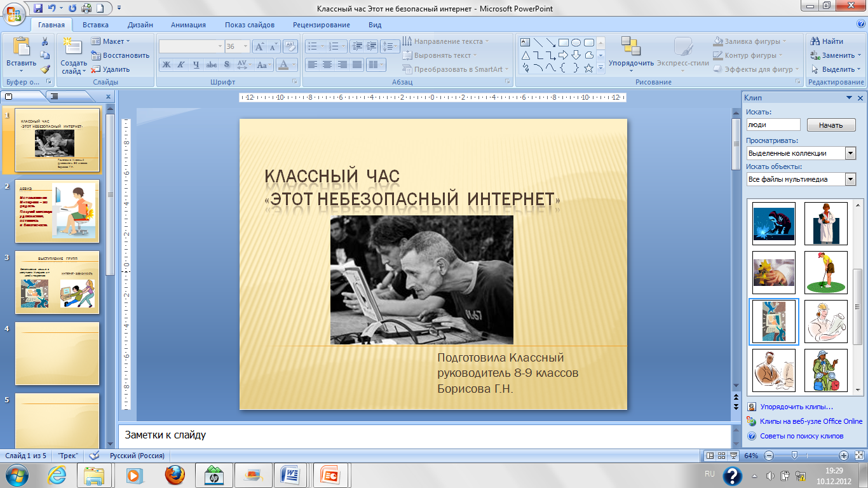Select the Right Arrow block shape
Viewport: 868px width, 488px height.
point(564,55)
